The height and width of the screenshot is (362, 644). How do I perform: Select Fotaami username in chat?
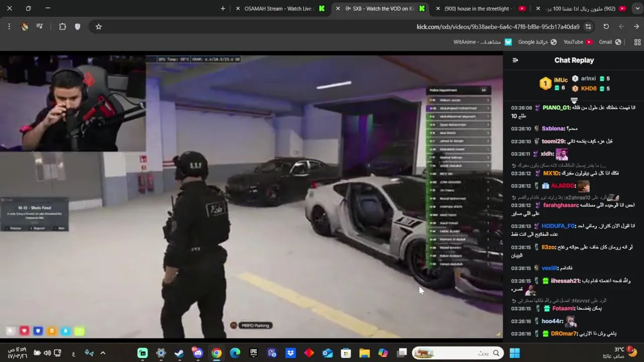[563, 309]
